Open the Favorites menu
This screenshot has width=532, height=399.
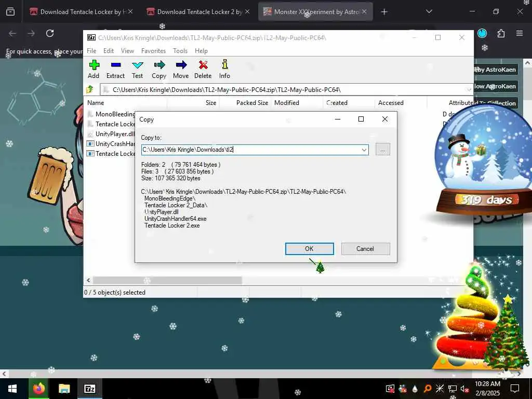153,51
